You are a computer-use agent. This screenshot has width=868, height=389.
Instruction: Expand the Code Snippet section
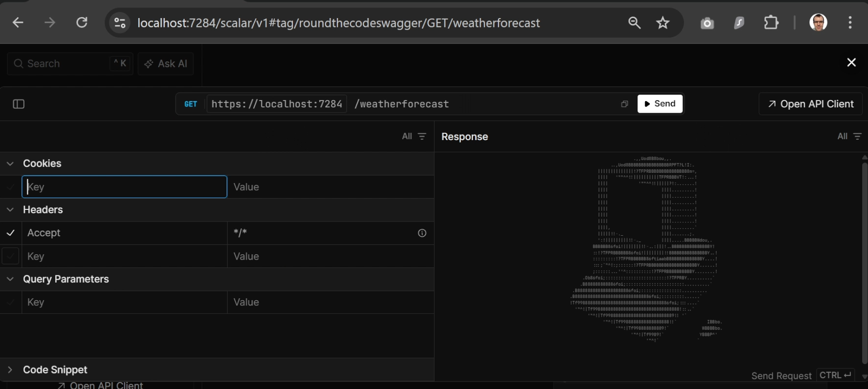tap(10, 370)
